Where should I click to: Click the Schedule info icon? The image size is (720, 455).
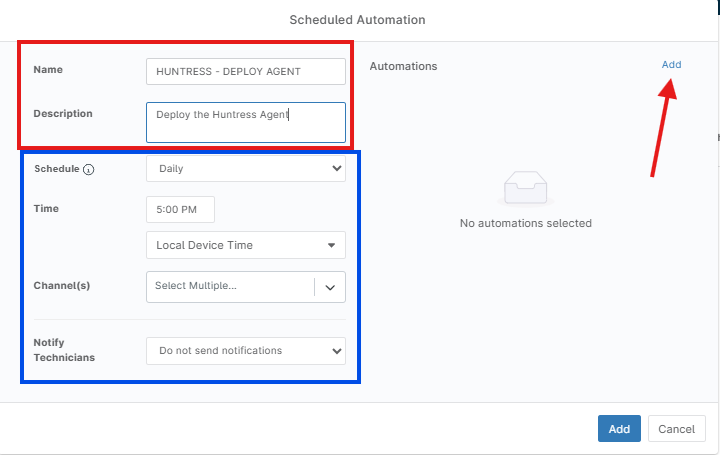(x=89, y=169)
